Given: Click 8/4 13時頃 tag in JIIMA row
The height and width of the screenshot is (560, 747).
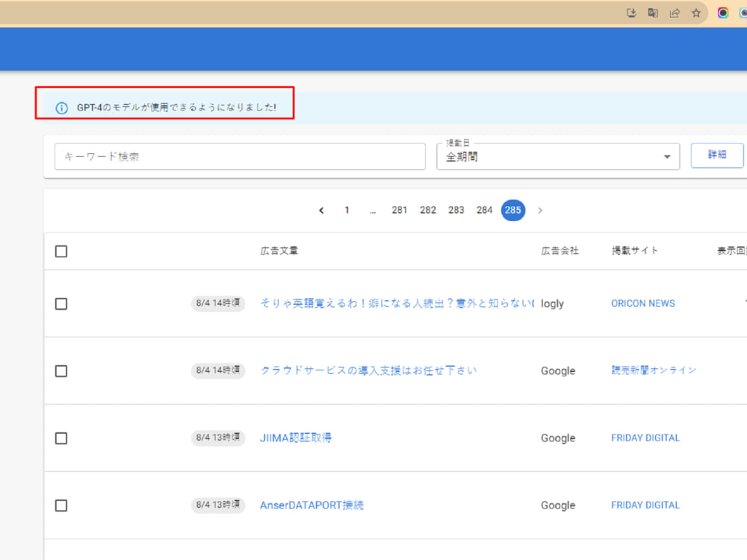Looking at the screenshot, I should point(218,438).
